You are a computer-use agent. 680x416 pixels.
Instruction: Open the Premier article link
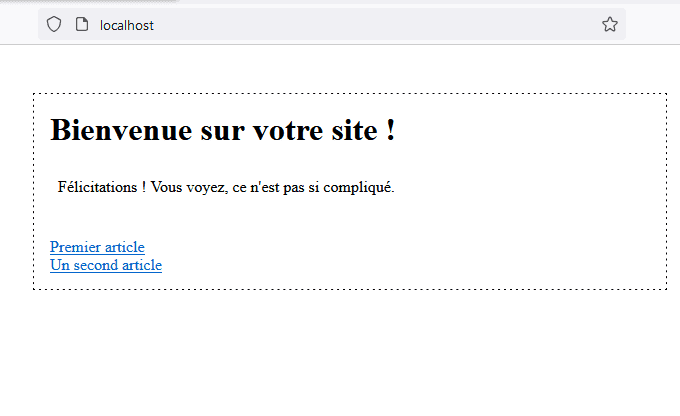[97, 247]
